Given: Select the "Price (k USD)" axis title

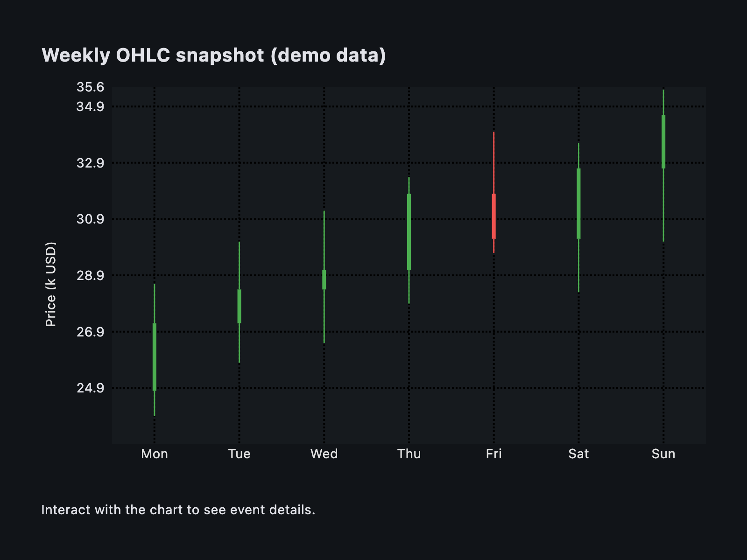Looking at the screenshot, I should click(50, 284).
